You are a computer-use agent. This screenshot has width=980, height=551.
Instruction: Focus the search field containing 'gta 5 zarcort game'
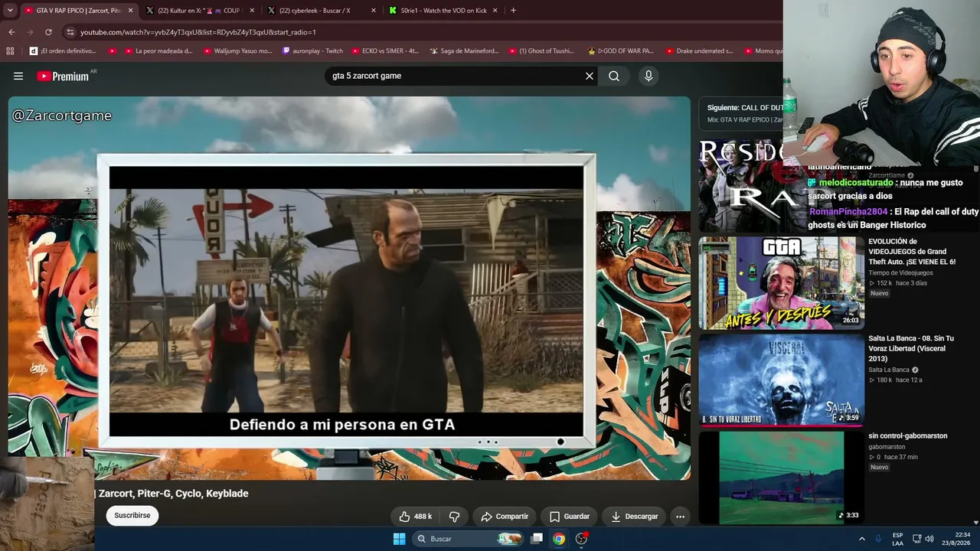455,76
